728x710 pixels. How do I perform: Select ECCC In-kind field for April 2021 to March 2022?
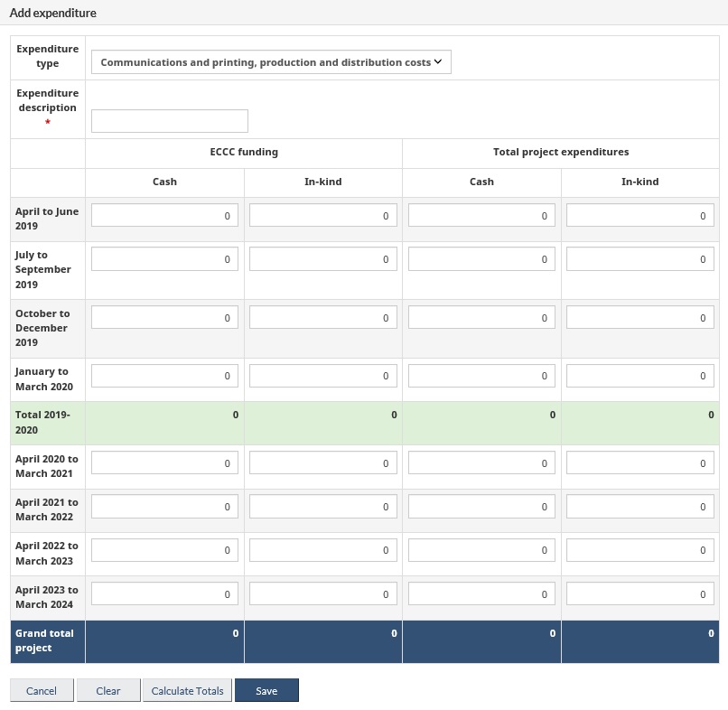click(x=323, y=507)
